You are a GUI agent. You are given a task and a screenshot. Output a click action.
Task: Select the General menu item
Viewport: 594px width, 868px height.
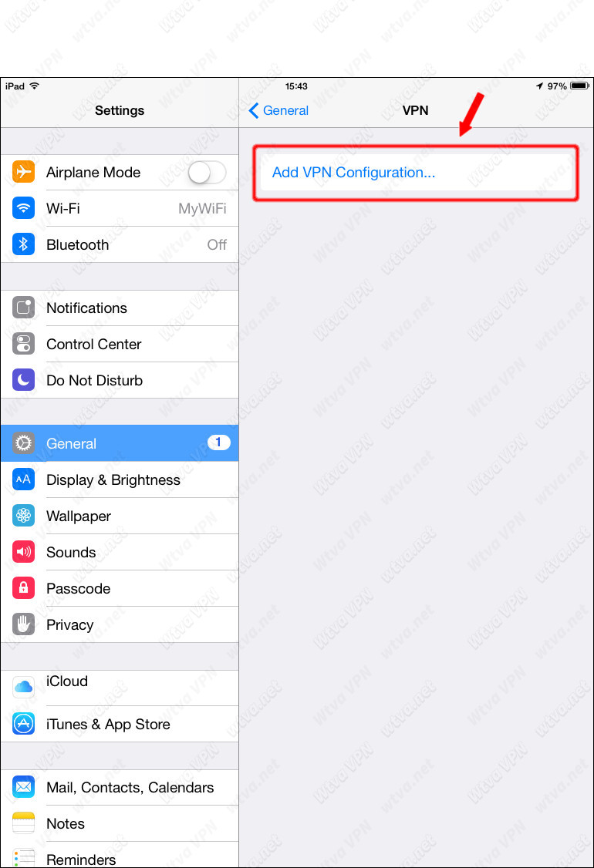pos(120,442)
